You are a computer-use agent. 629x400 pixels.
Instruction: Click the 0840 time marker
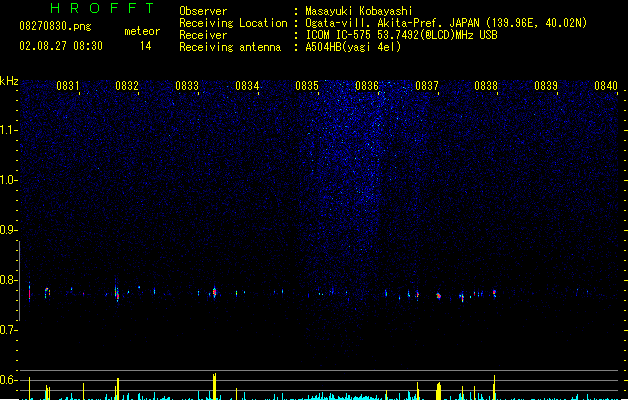click(606, 86)
